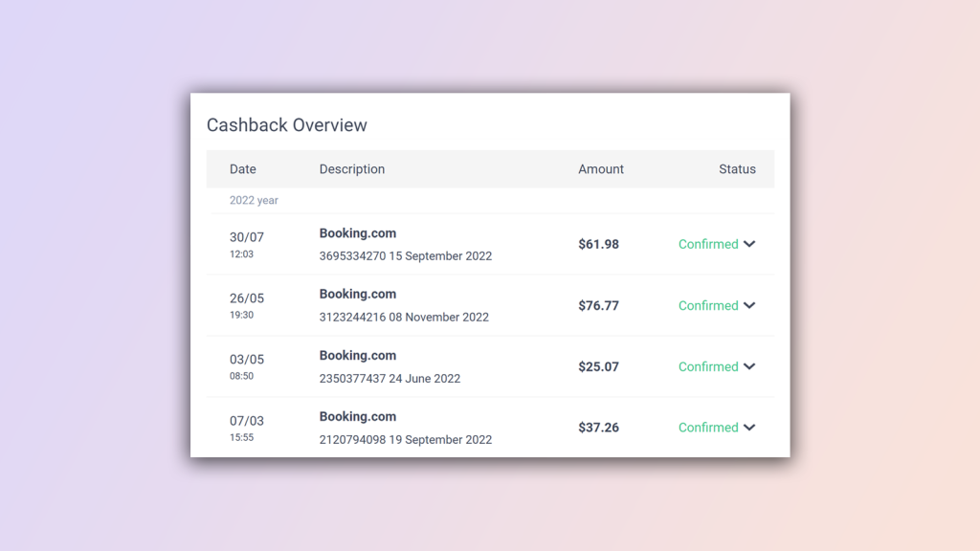Click the Cashback Overview heading
The image size is (980, 551).
click(x=287, y=125)
